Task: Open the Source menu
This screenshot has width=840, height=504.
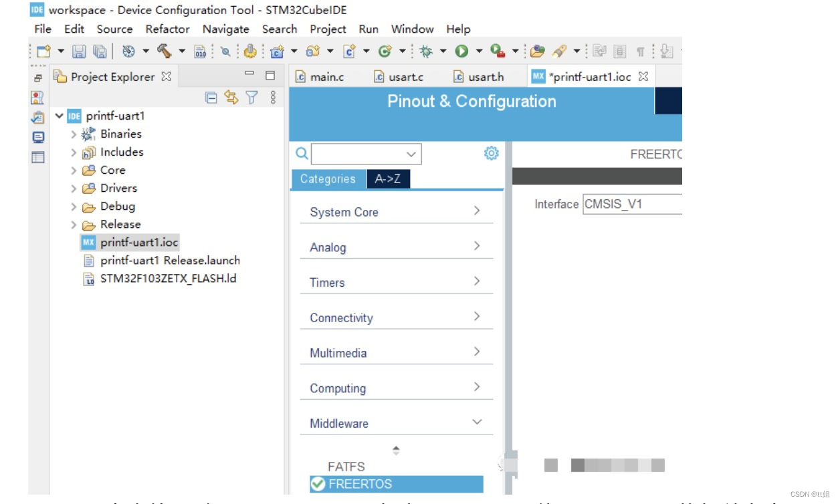Action: (x=114, y=29)
